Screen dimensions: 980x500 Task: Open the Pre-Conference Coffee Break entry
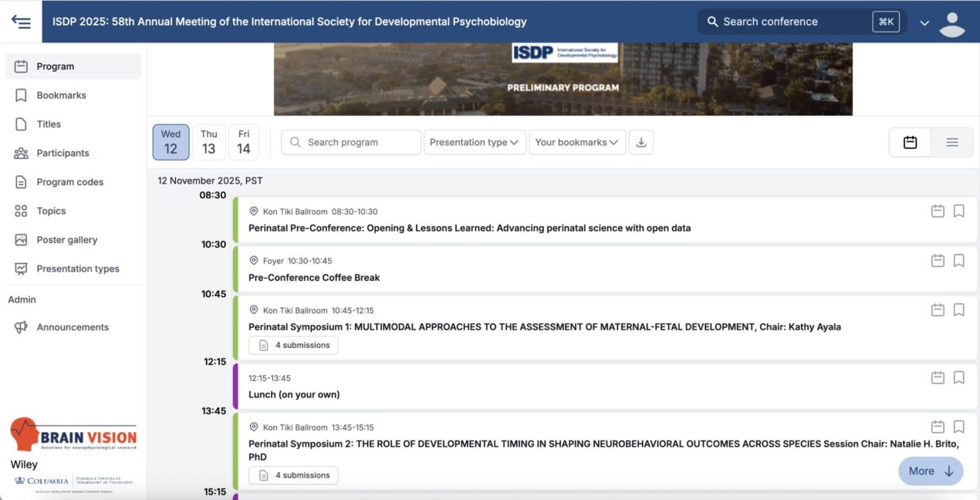pos(314,278)
